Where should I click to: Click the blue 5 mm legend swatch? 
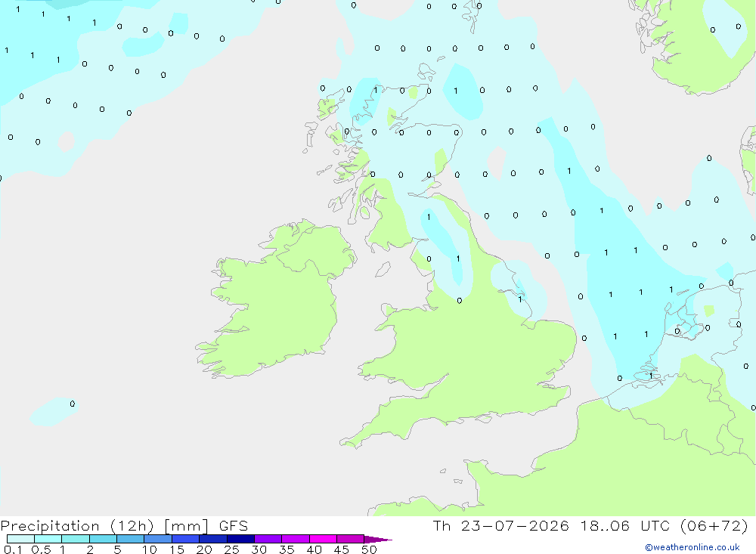[131, 539]
